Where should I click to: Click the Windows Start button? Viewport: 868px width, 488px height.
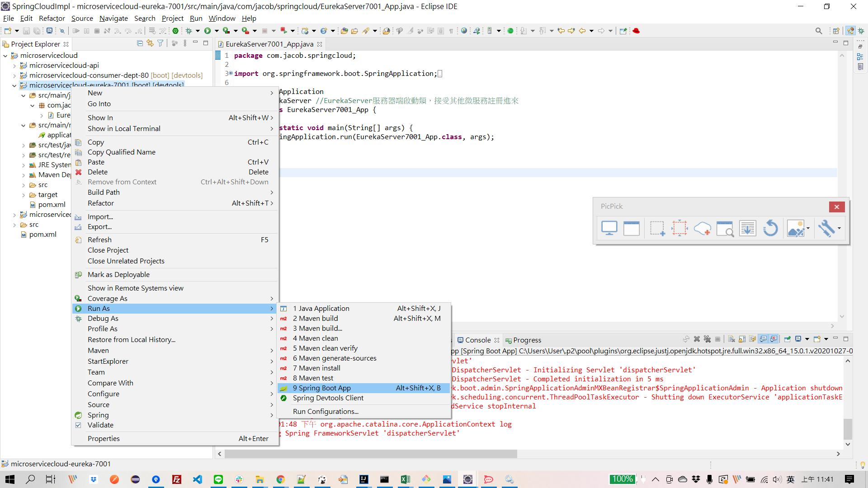click(9, 479)
